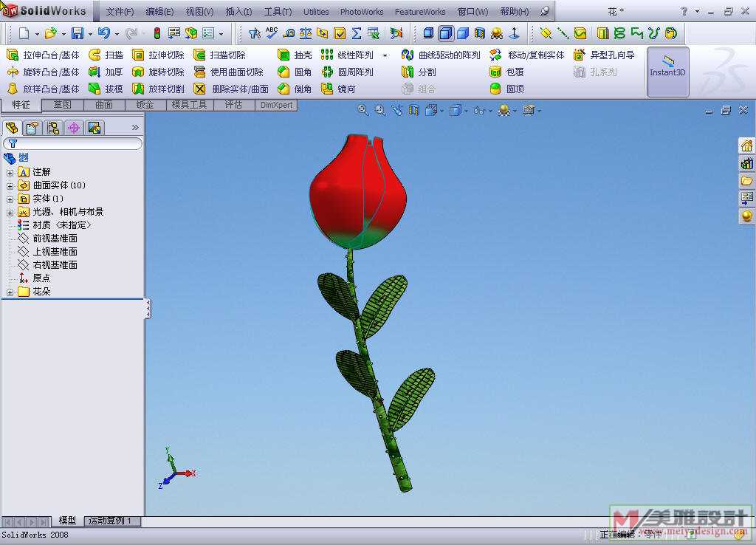
Task: Open the ConfigurationManager panel tab
Action: [x=53, y=128]
